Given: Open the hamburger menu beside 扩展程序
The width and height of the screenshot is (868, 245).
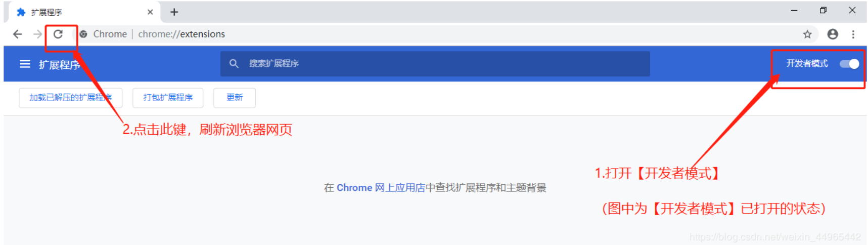Looking at the screenshot, I should click(25, 64).
